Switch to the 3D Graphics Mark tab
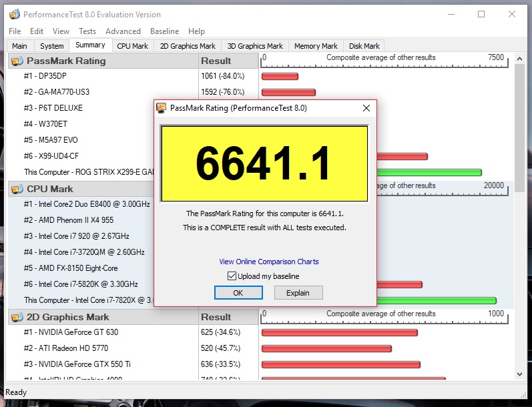Screen dimensions: 532x407 coord(255,46)
